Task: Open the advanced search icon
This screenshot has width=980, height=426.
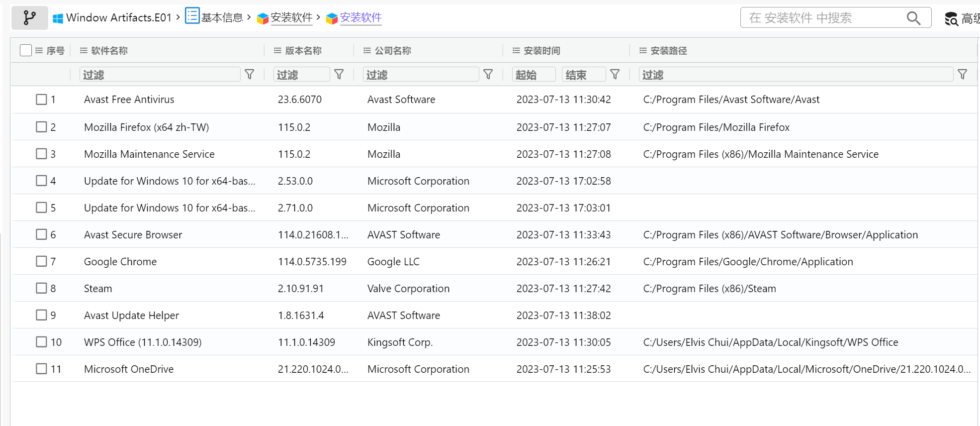Action: click(951, 19)
